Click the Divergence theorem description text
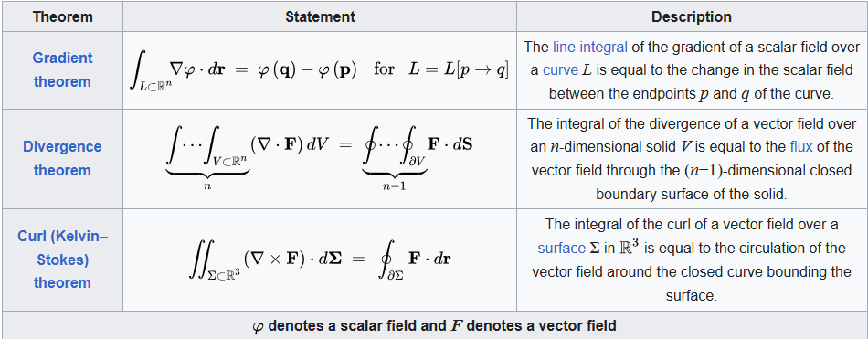 [x=692, y=158]
